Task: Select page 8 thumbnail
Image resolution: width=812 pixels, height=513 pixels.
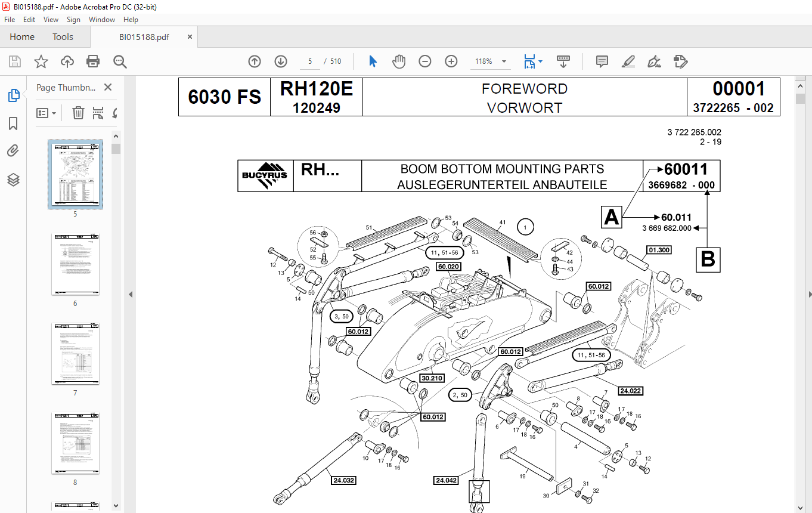Action: [x=75, y=443]
